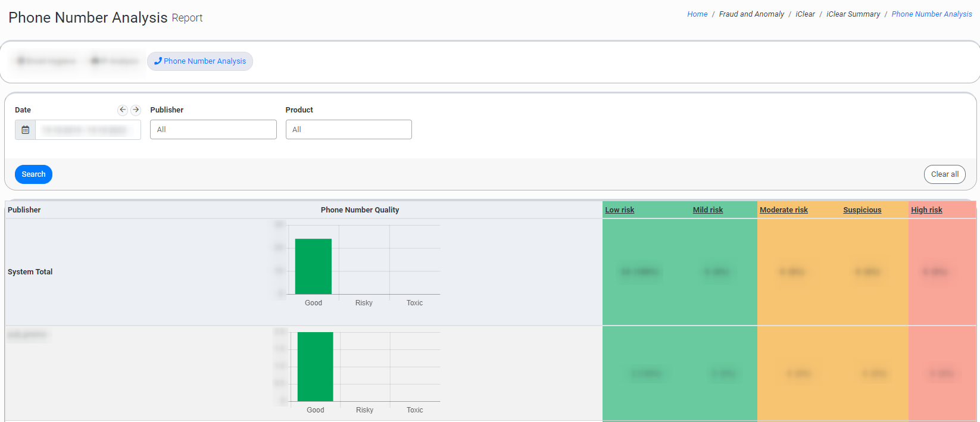Click the Mild risk column header

click(x=707, y=210)
